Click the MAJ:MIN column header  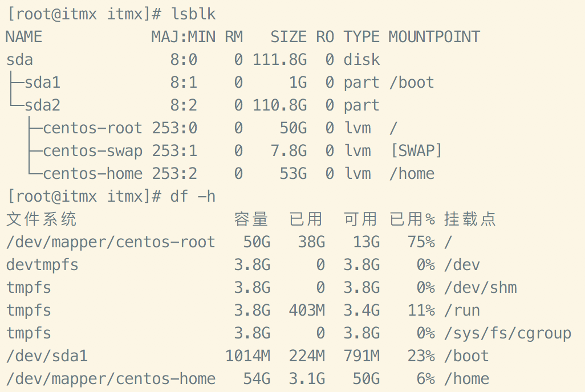183,37
